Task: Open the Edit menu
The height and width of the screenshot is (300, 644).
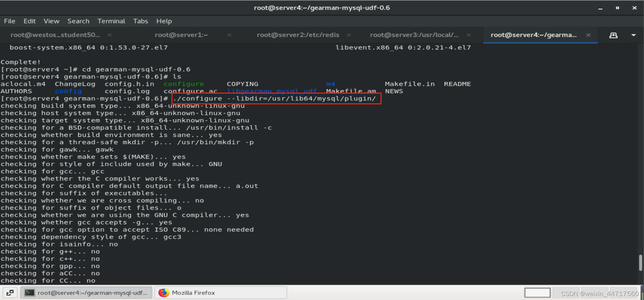Action: [30, 21]
